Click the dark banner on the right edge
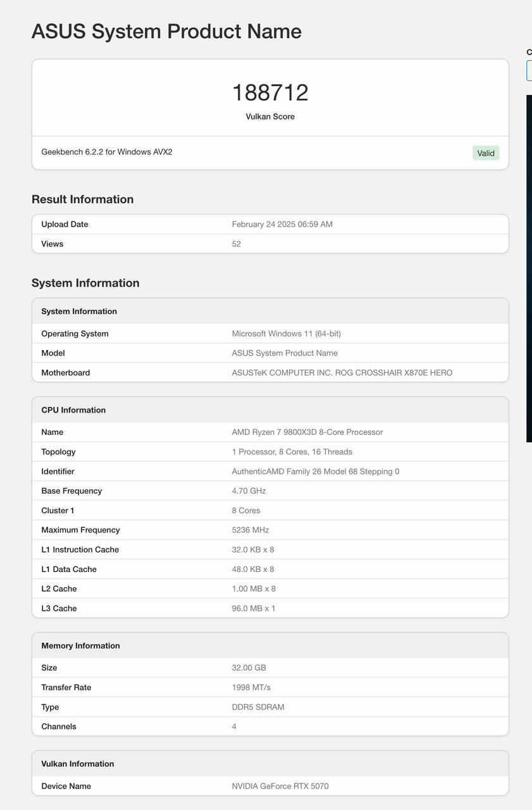This screenshot has width=532, height=810. pyautogui.click(x=529, y=268)
